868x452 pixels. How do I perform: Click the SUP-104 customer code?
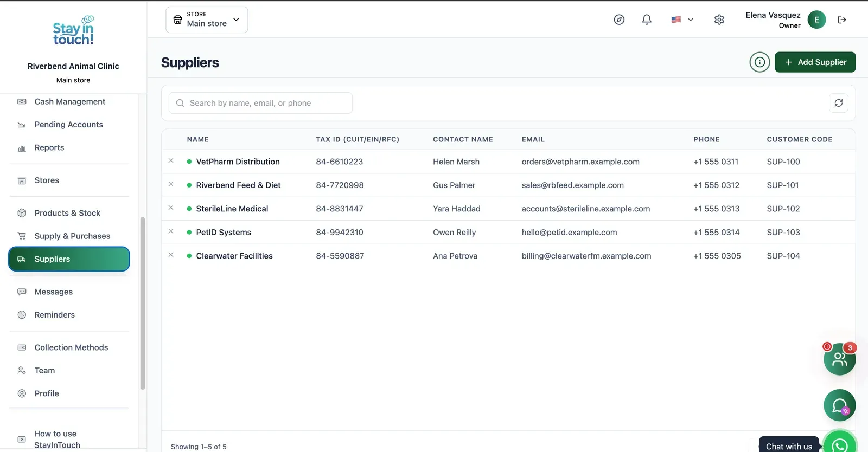[x=783, y=256]
